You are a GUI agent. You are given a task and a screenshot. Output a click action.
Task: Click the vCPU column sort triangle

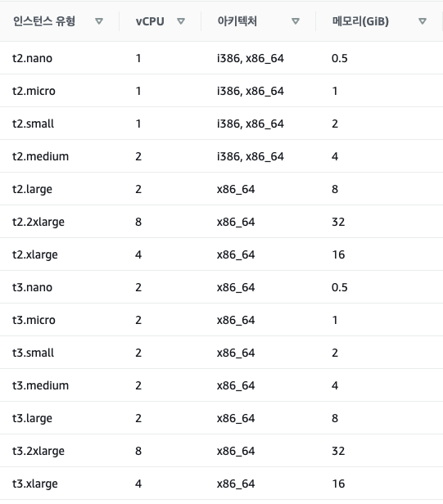click(x=181, y=21)
